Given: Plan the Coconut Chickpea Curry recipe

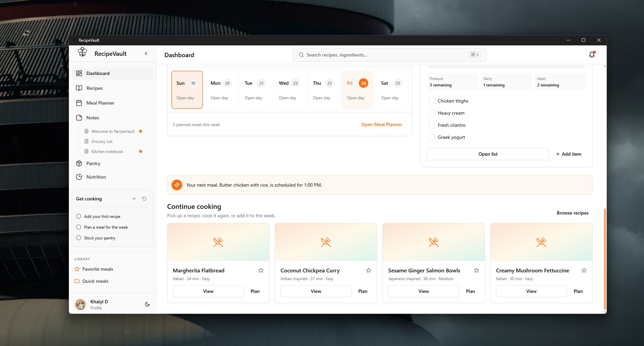Looking at the screenshot, I should 363,291.
